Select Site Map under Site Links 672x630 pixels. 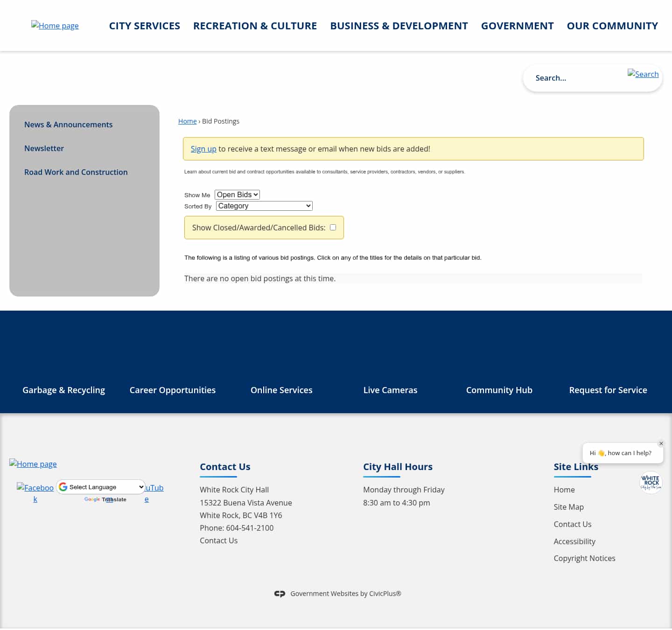pyautogui.click(x=568, y=507)
